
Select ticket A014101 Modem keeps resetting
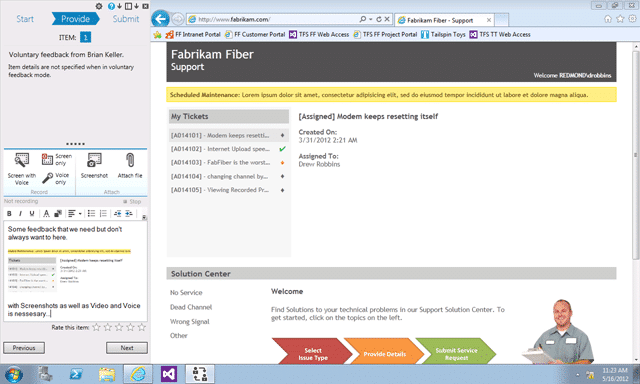point(229,135)
